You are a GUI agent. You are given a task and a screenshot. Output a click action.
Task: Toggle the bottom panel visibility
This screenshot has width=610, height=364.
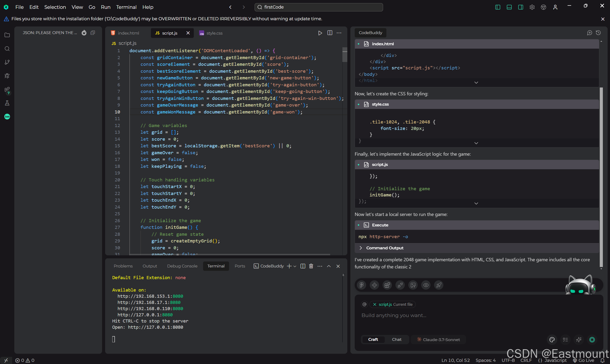point(509,7)
